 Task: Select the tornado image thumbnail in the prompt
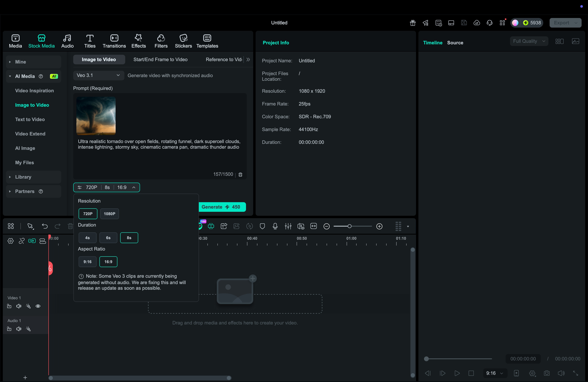[96, 116]
